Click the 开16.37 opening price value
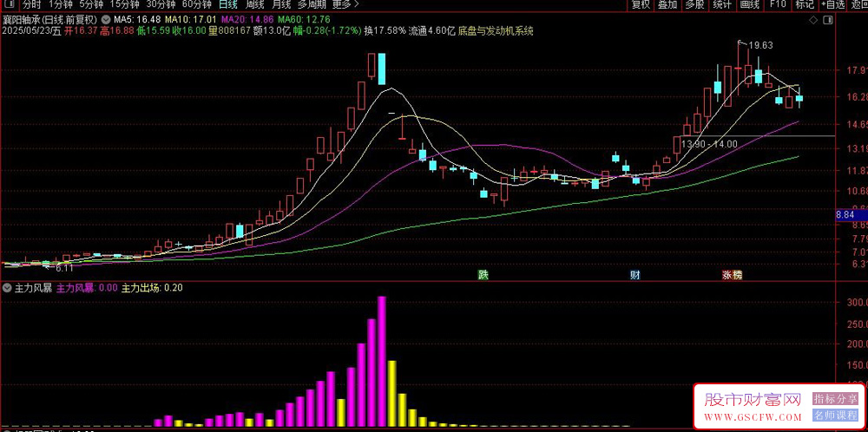This screenshot has height=432, width=868. coord(81,31)
